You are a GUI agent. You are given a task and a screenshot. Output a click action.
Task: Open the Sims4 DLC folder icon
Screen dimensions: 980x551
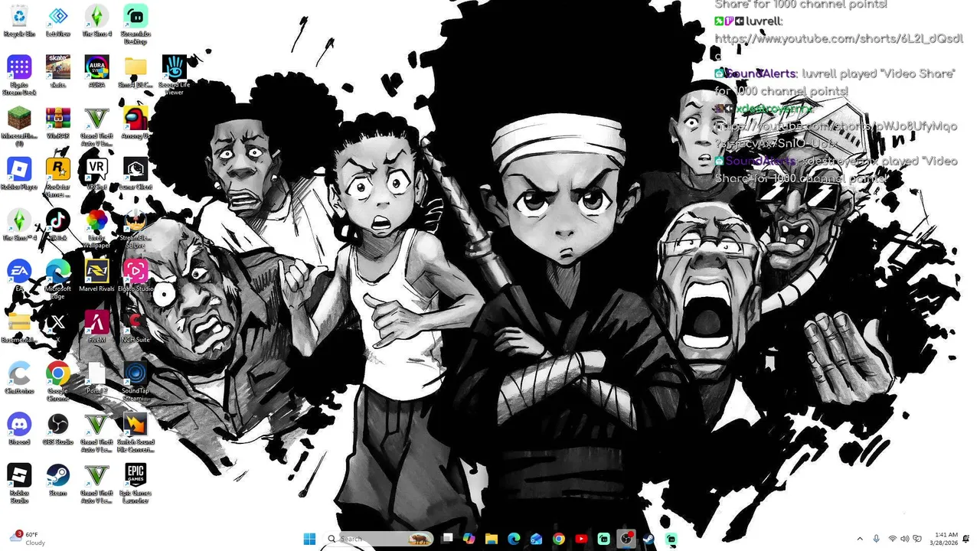(136, 71)
